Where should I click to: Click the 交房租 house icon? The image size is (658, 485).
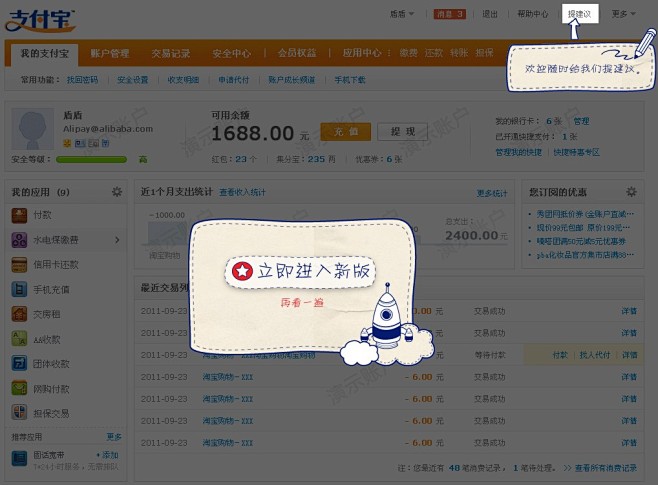19,313
